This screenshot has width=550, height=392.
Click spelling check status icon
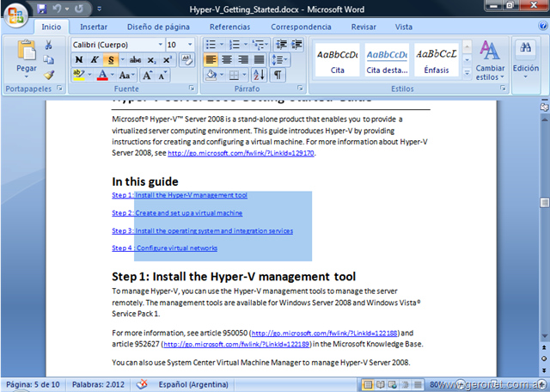142,384
